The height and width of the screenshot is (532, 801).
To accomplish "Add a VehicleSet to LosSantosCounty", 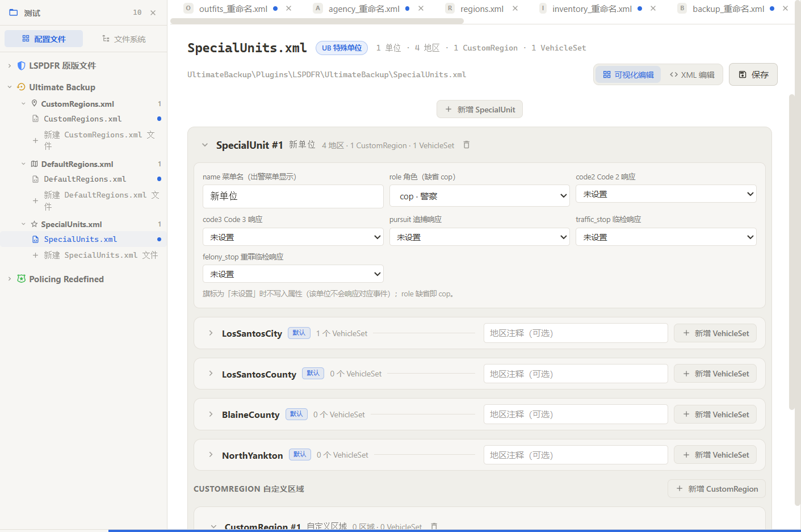I will point(715,374).
